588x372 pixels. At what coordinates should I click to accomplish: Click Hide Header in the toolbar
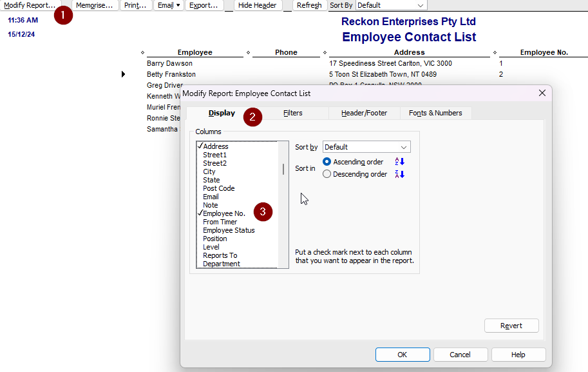click(x=257, y=5)
